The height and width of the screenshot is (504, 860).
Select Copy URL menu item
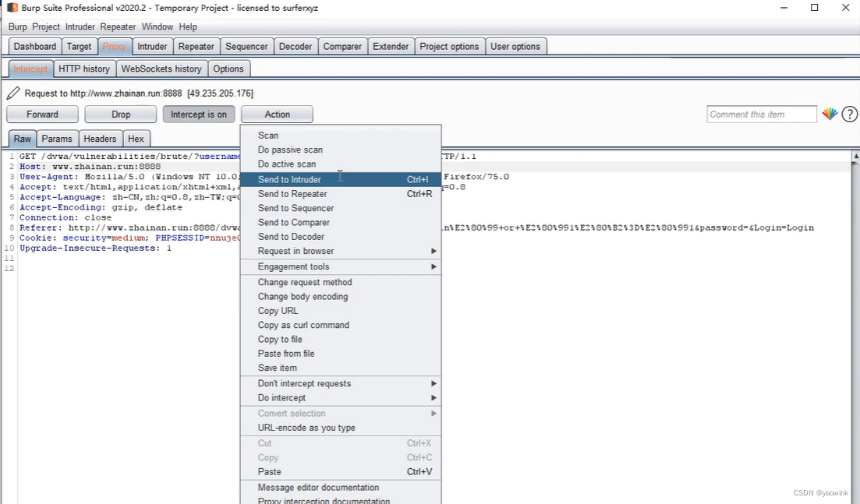tap(341, 311)
